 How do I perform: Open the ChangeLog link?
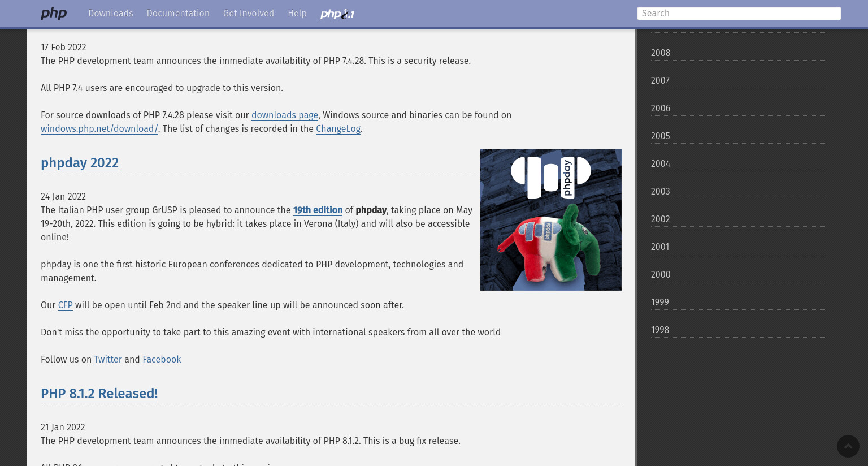[338, 128]
